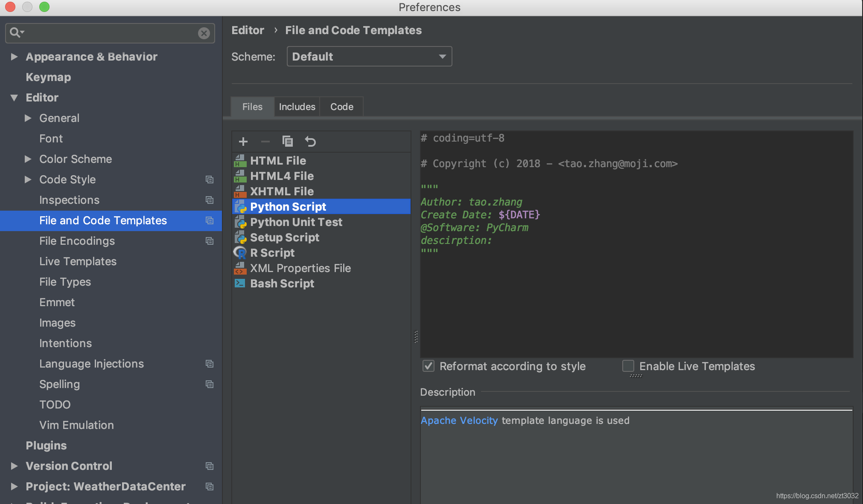Open the Apache Velocity link

[x=459, y=420]
